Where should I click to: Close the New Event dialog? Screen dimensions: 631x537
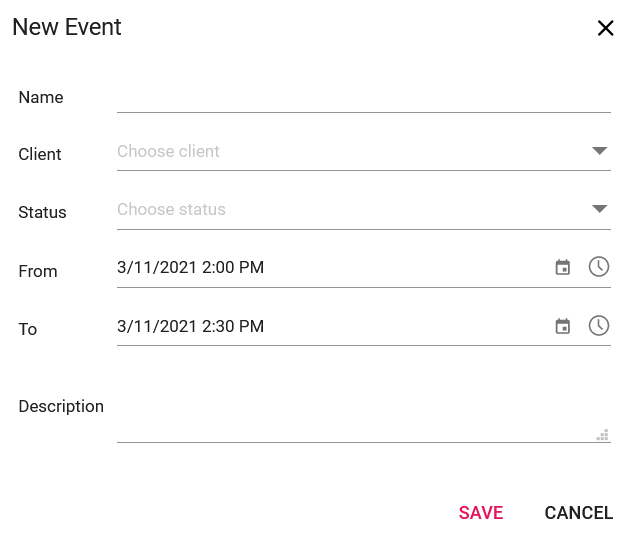pyautogui.click(x=605, y=28)
